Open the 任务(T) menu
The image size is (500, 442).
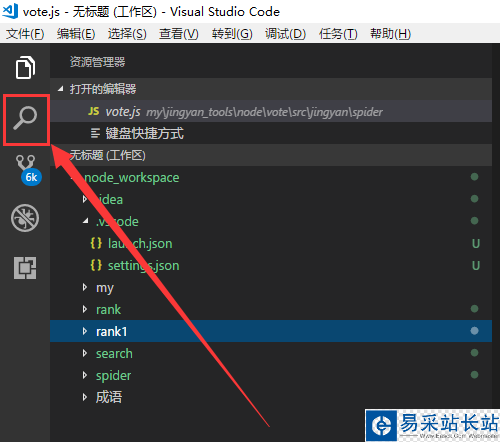(x=338, y=34)
